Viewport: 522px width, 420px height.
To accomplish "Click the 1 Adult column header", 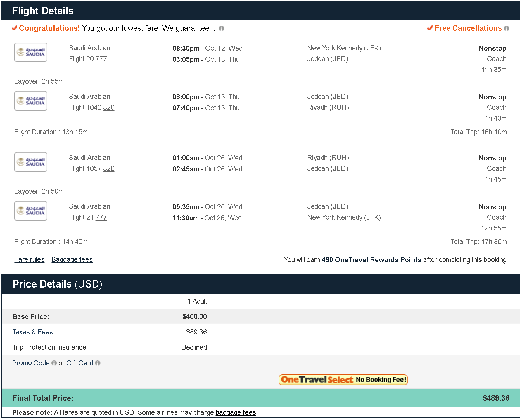I will [197, 301].
